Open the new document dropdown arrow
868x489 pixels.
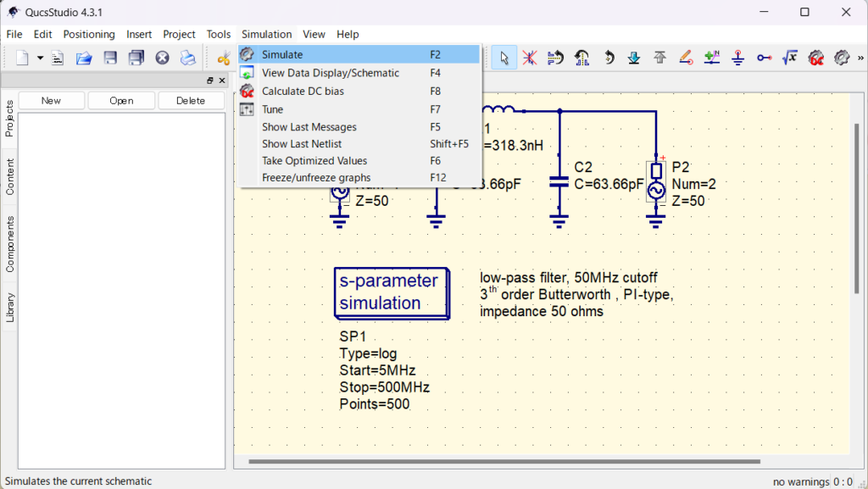coord(40,58)
